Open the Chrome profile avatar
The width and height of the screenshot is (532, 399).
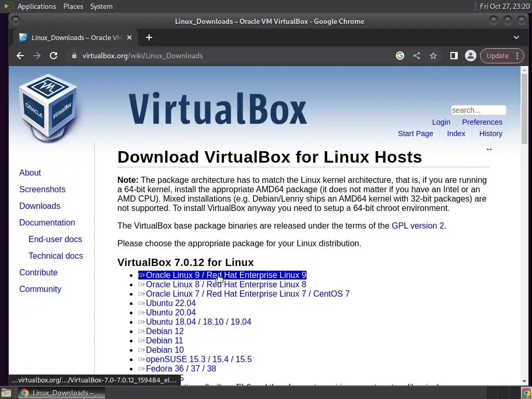[471, 56]
